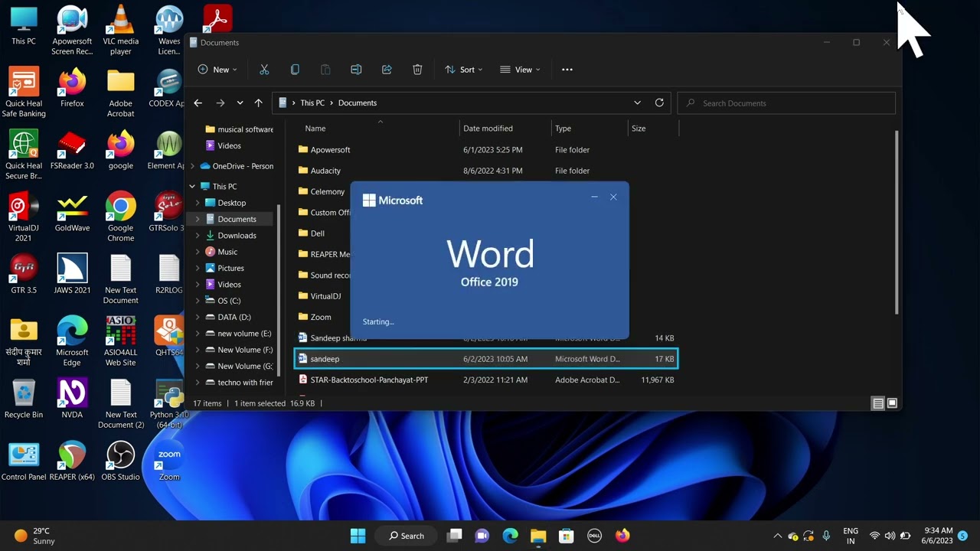Click the file list vertical scrollbar
980x551 pixels.
(x=897, y=222)
